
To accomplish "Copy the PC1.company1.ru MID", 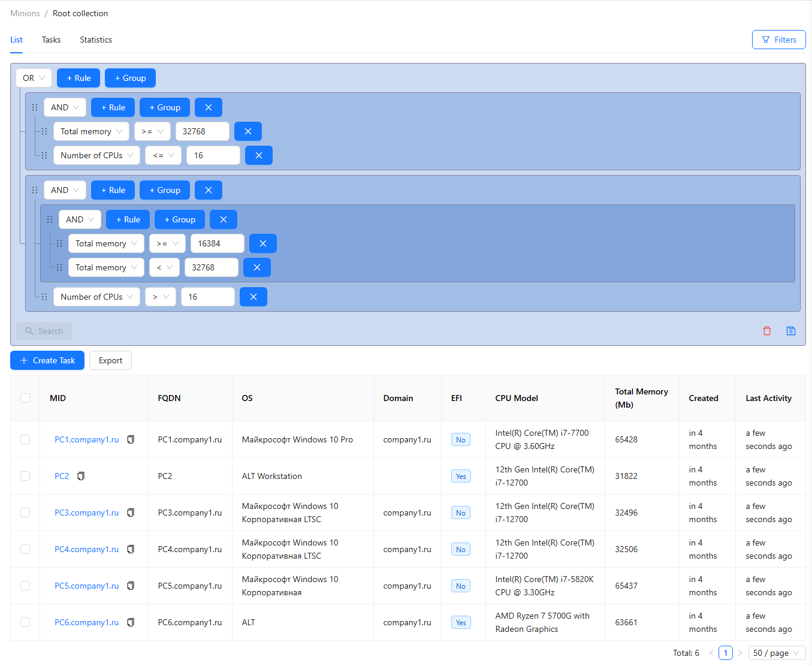I will click(x=131, y=439).
